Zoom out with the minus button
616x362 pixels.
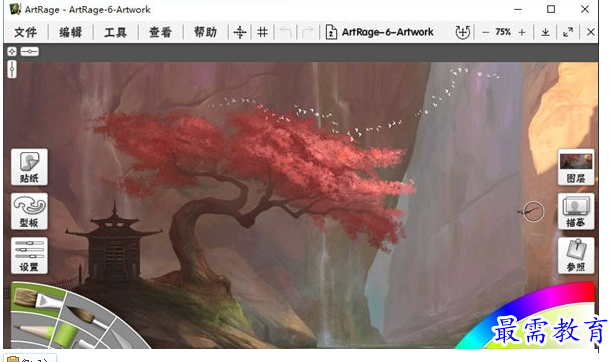[x=486, y=32]
